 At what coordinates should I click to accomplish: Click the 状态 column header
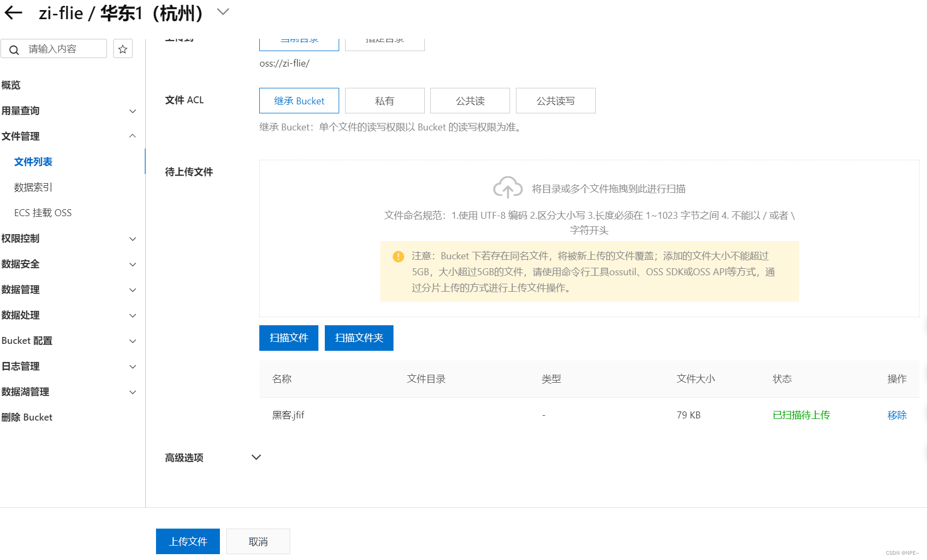click(x=782, y=379)
